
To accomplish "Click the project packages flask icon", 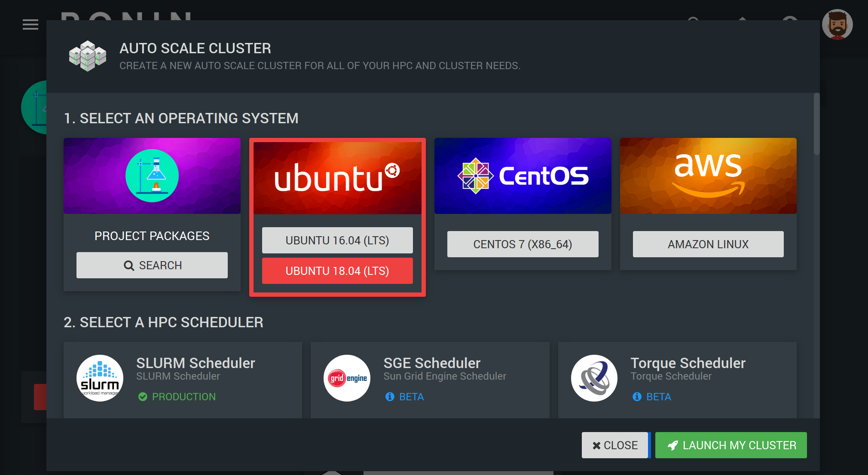I will [152, 176].
